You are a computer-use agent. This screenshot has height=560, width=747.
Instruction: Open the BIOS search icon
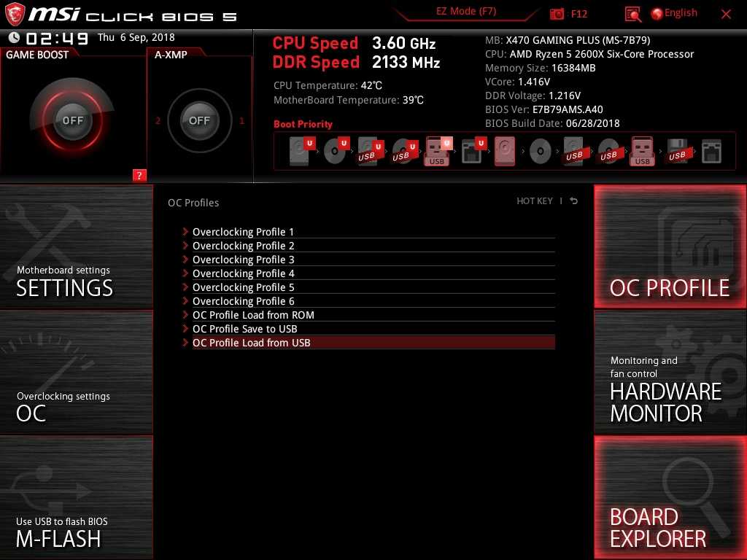pos(633,14)
